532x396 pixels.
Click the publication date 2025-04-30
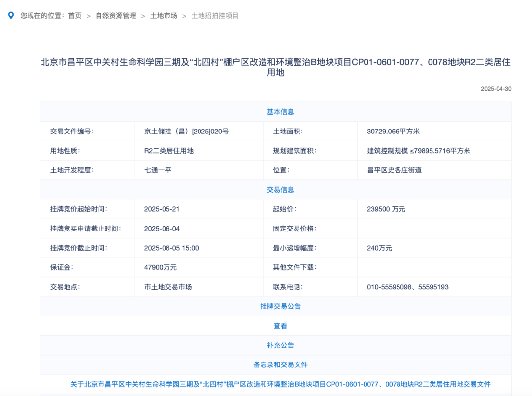[496, 89]
